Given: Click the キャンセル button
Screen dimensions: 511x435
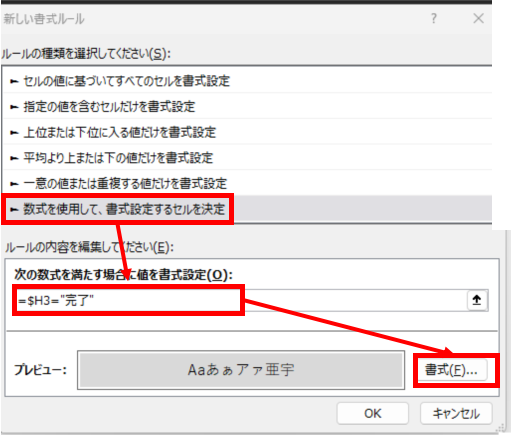Looking at the screenshot, I should click(456, 413).
